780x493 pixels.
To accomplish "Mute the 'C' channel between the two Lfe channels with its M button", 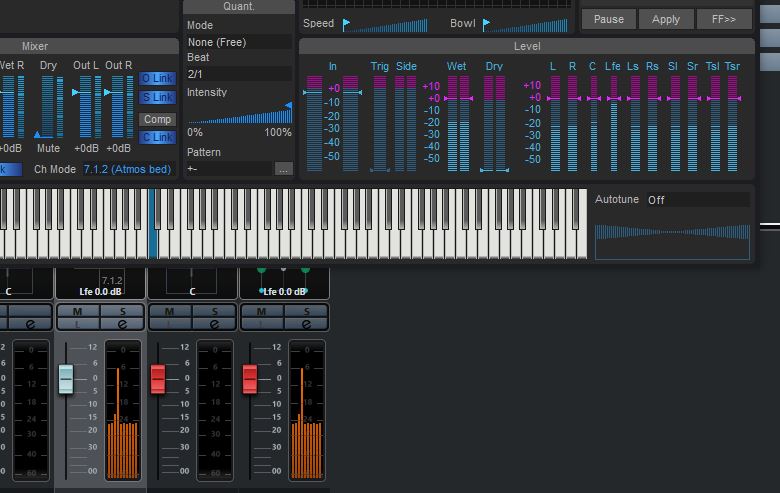I will pyautogui.click(x=170, y=311).
